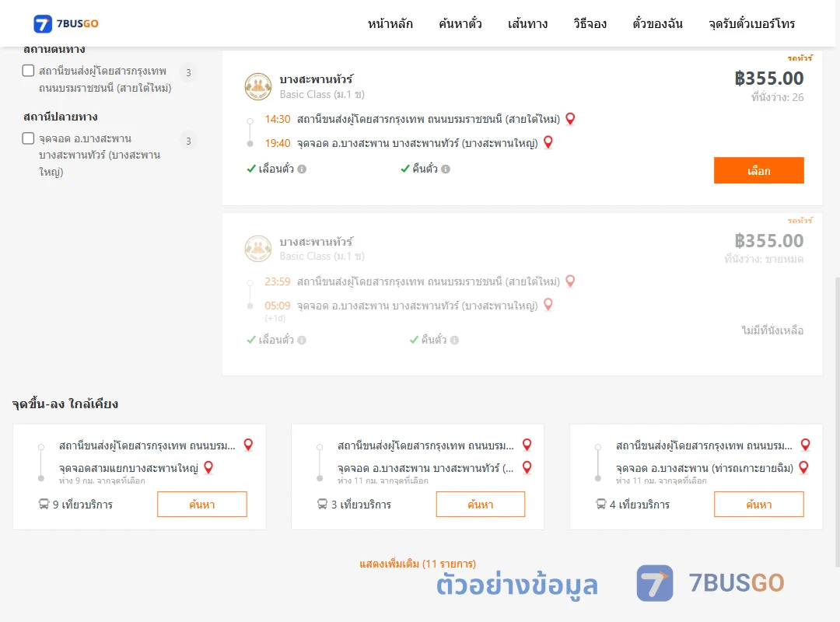Select the 14:30 trip with the เลือก button
The width and height of the screenshot is (840, 622).
(758, 170)
